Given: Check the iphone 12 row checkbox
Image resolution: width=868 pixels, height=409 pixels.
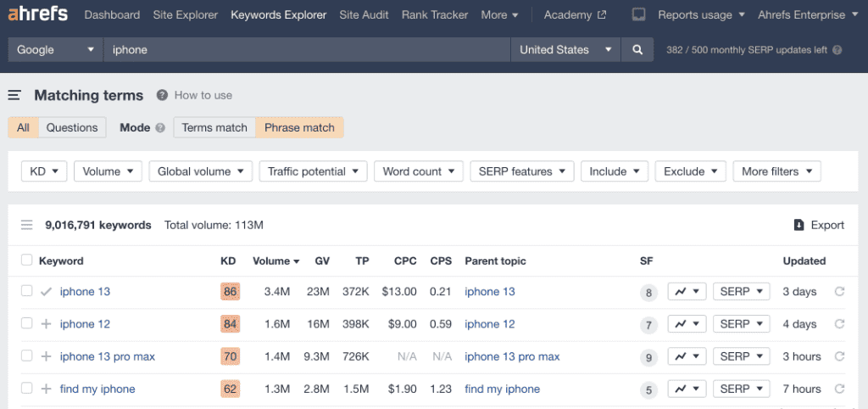Looking at the screenshot, I should (26, 323).
